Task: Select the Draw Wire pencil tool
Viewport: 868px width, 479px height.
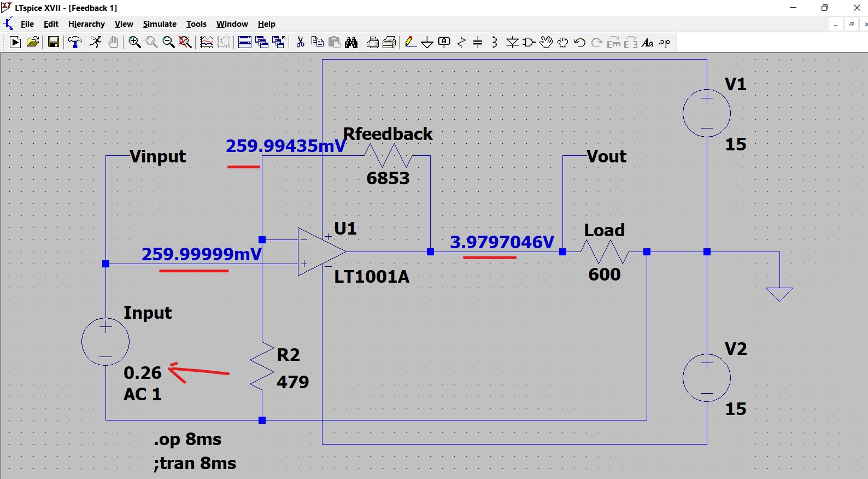Action: tap(410, 43)
